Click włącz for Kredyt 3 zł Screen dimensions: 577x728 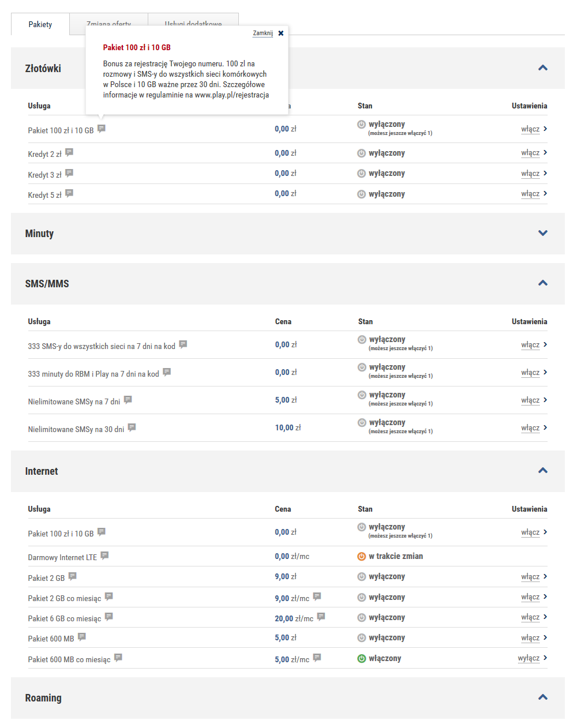530,174
